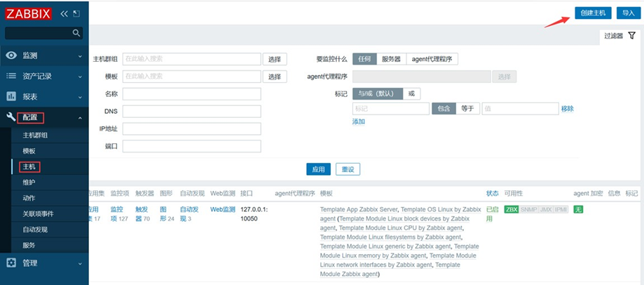
Task: Open 主机 in configuration menu
Action: click(x=29, y=166)
